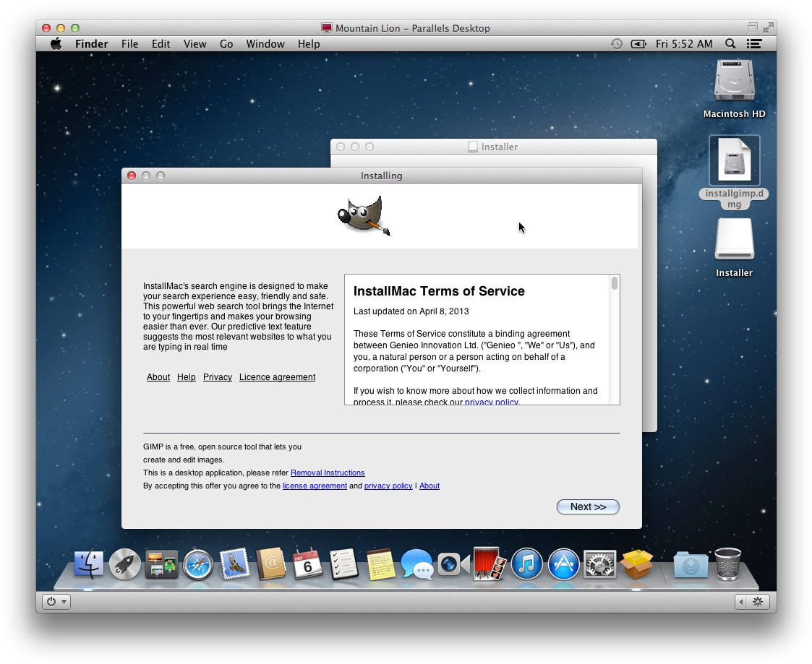Click the underlined Help link under description
This screenshot has width=812, height=664.
click(x=186, y=376)
